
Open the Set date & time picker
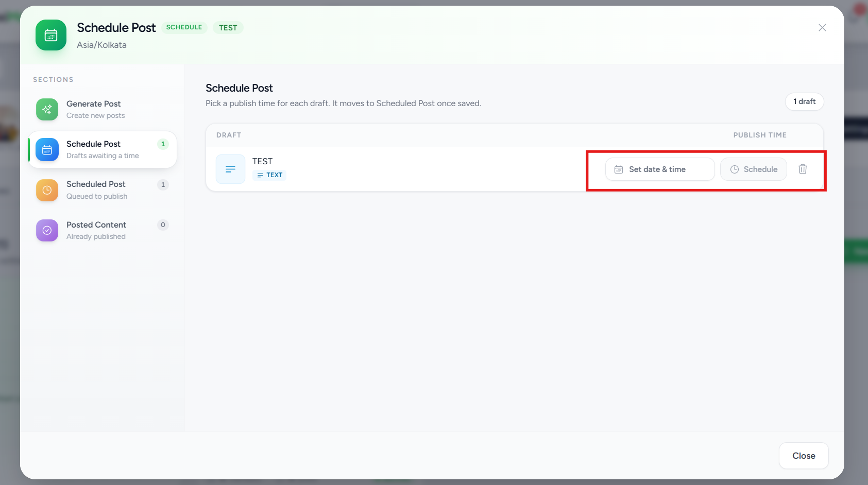point(660,169)
